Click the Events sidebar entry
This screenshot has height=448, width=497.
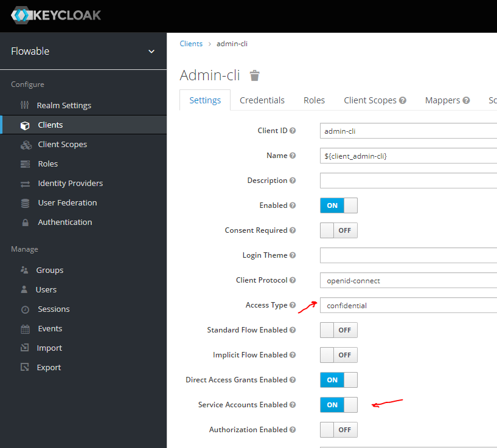click(x=50, y=328)
